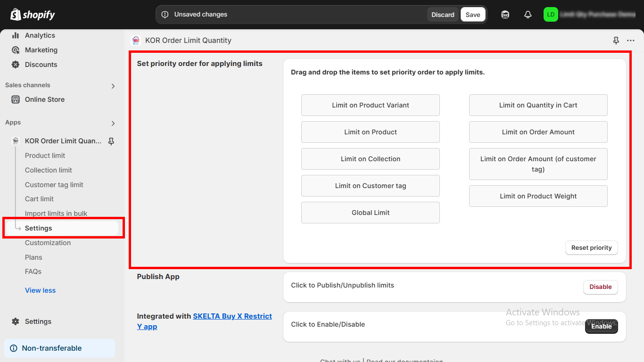Pin the app using header pin icon
The image size is (644, 362).
[616, 41]
